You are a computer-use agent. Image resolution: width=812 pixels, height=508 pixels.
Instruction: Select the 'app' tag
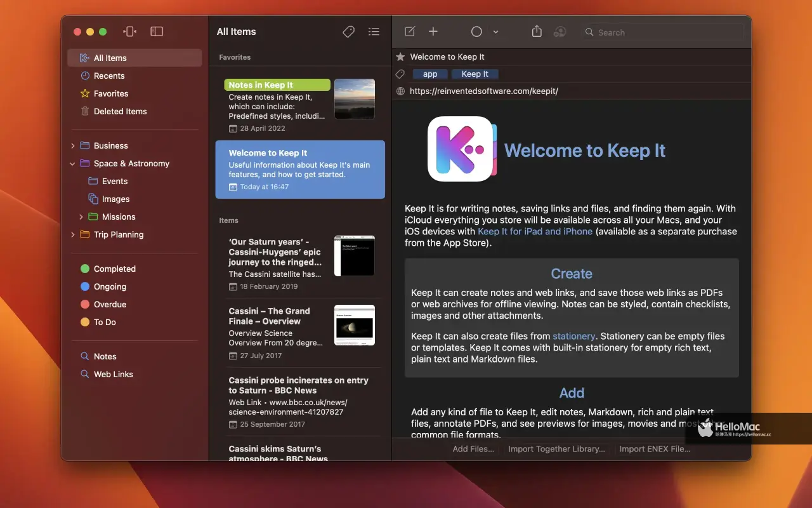430,74
